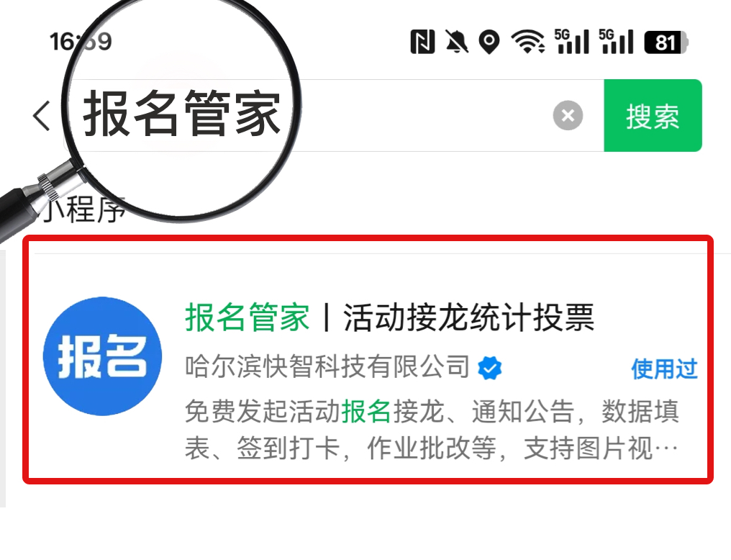Viewport: 731px width, 560px height.
Task: Tap the green 搜索 button
Action: (653, 115)
